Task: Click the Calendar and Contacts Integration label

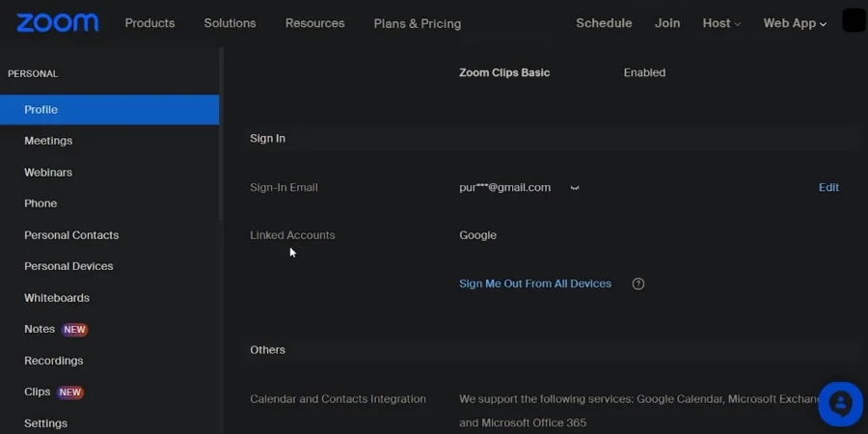Action: tap(338, 399)
